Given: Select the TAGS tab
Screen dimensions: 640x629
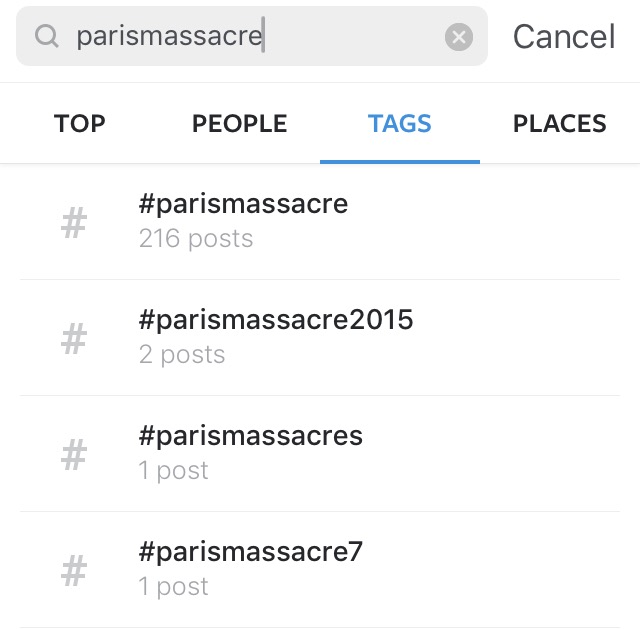Looking at the screenshot, I should point(399,124).
